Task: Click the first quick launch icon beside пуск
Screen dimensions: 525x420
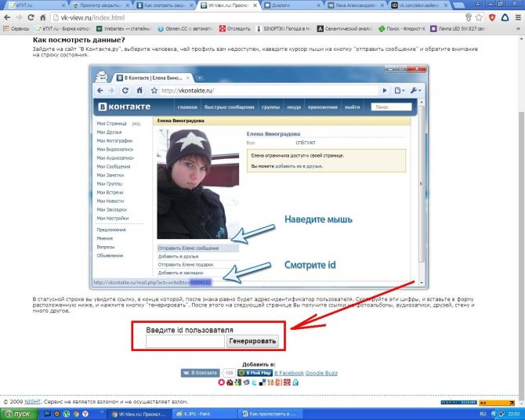Action: [48, 414]
